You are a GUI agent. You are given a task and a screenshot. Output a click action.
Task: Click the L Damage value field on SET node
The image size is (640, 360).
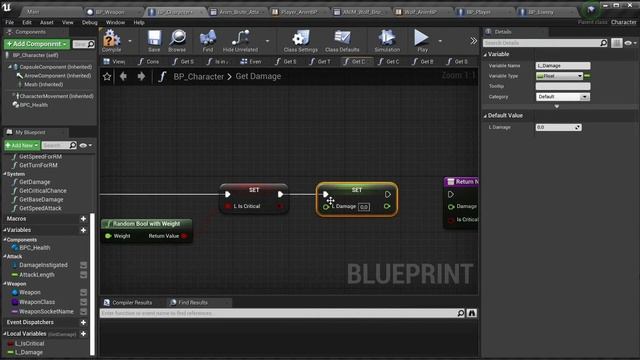coord(364,207)
